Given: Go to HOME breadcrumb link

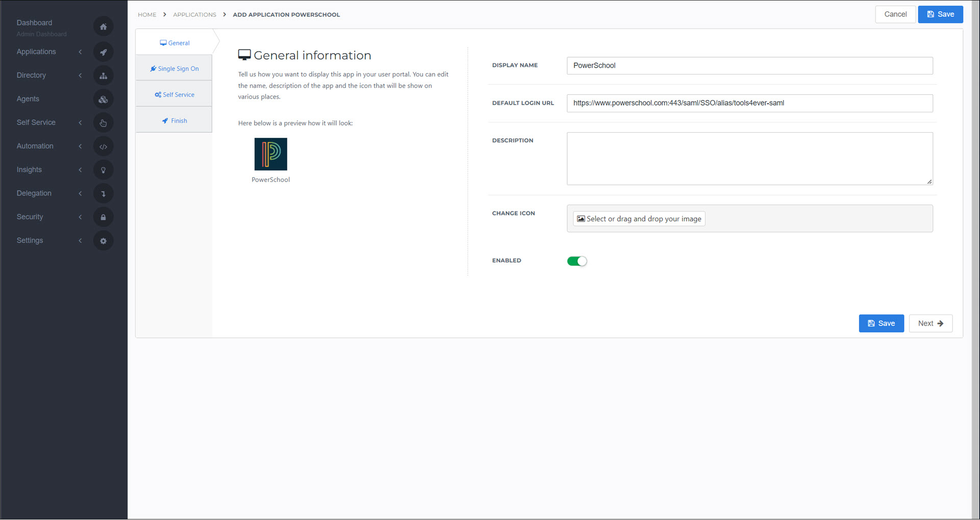Looking at the screenshot, I should coord(147,15).
